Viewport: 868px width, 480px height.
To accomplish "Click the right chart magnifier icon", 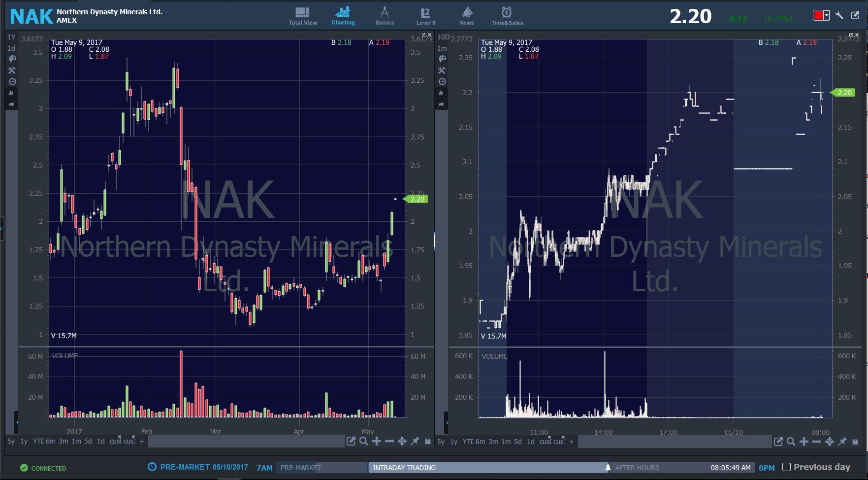I will coord(791,442).
